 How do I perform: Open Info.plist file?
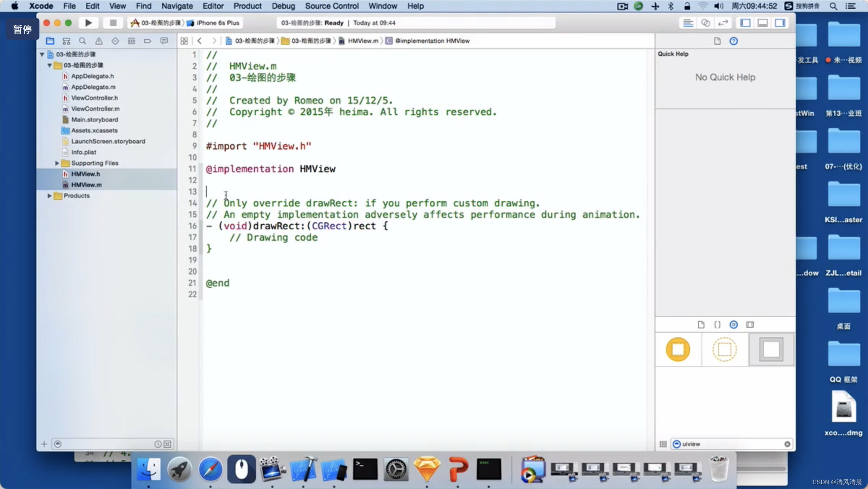[x=84, y=152]
